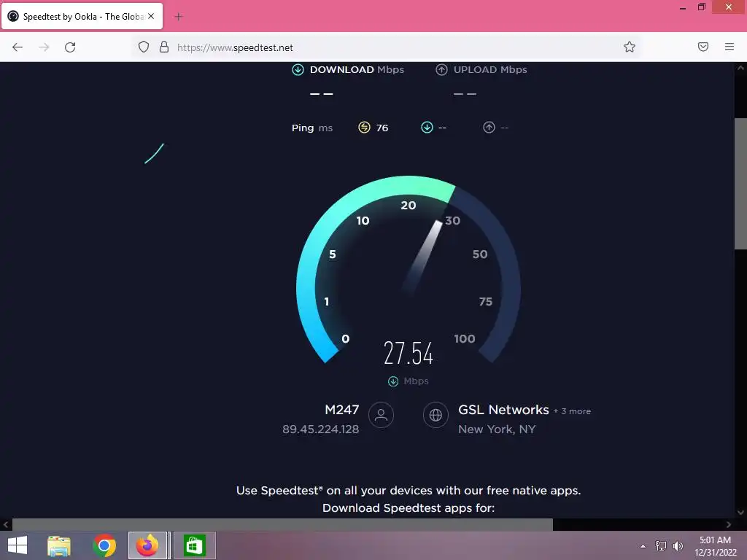Click the upload arrow icon beside UPLOAD Mbps
Image resolution: width=747 pixels, height=560 pixels.
click(x=441, y=69)
